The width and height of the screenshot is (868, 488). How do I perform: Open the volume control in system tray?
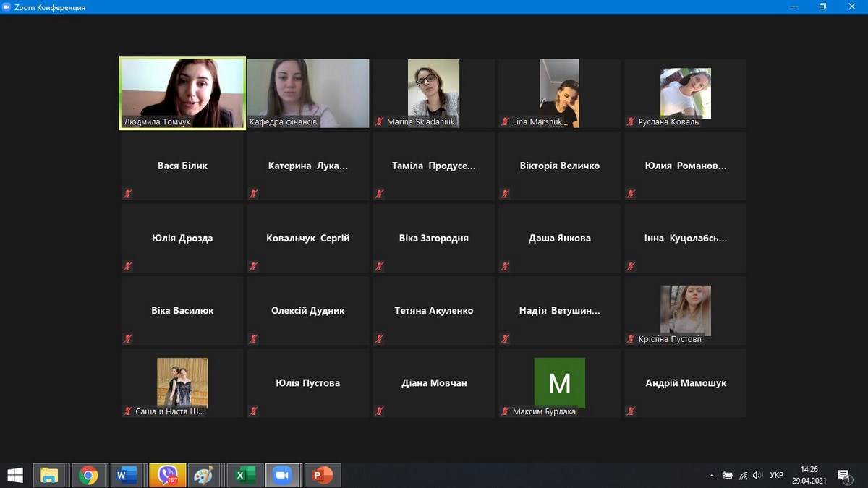[x=757, y=475]
